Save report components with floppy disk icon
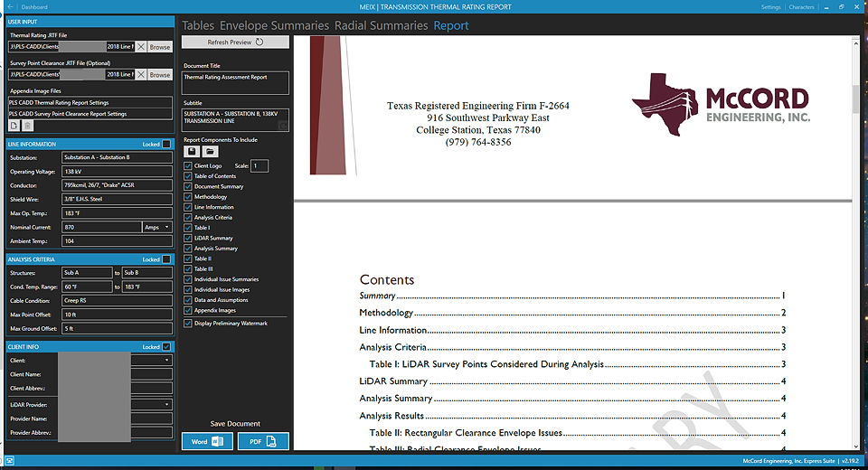This screenshot has height=470, width=868. [191, 152]
